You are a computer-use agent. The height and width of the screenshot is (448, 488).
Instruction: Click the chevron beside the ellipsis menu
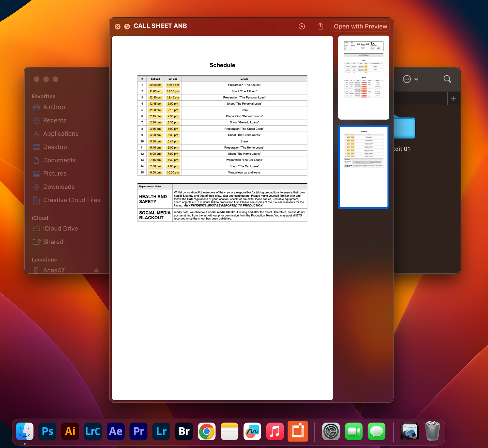[416, 79]
